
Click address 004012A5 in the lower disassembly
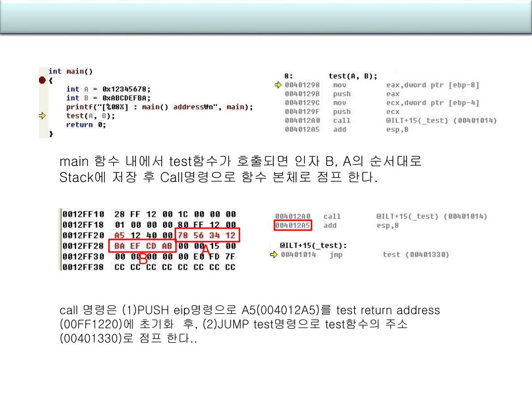coord(292,225)
